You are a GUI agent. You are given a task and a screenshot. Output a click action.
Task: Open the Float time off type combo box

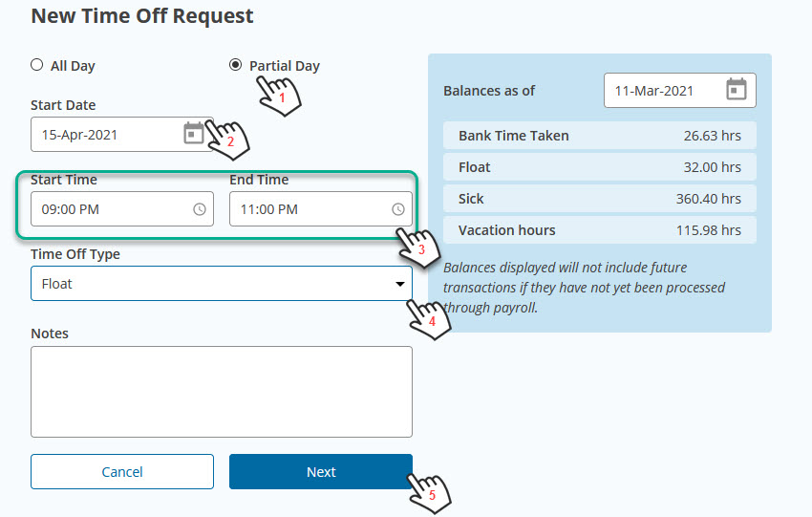(222, 284)
